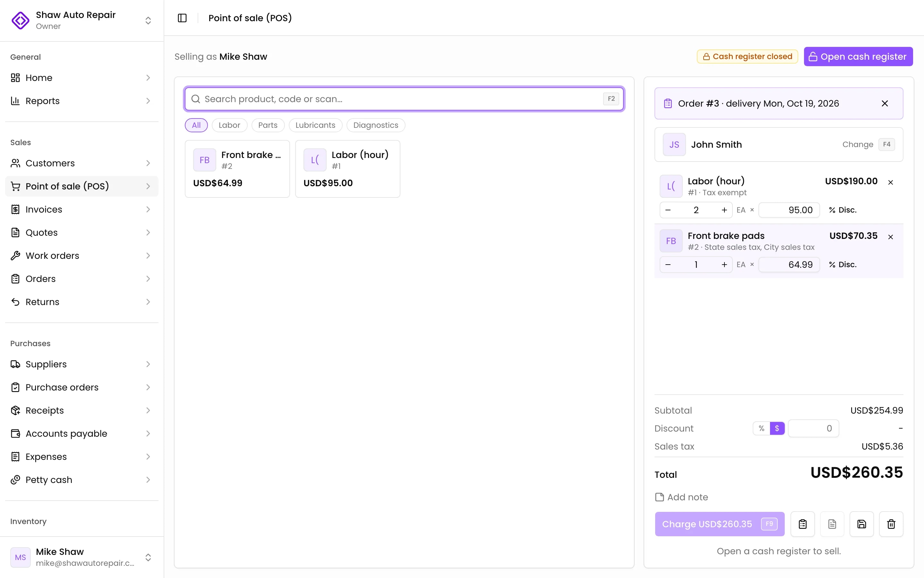The image size is (924, 578).
Task: Switch discount mode to percent
Action: pos(761,428)
